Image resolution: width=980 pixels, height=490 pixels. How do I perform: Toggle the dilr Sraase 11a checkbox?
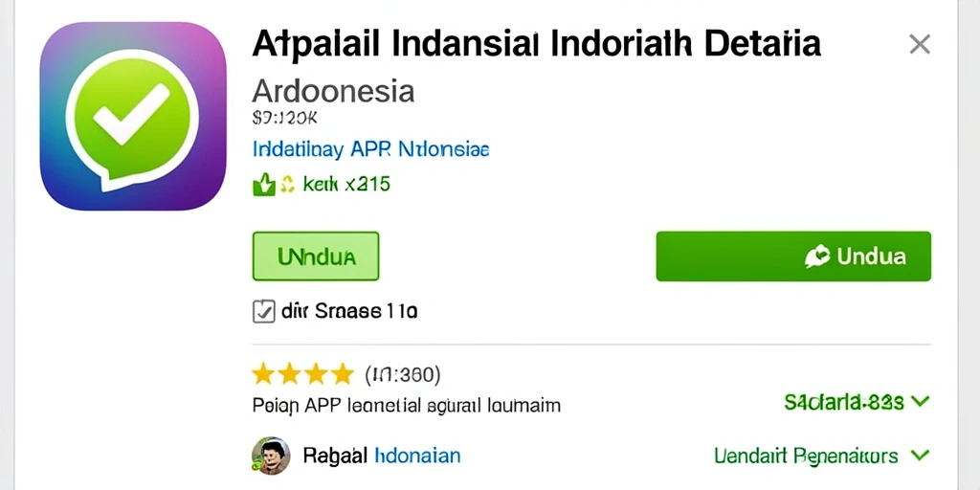(x=263, y=311)
